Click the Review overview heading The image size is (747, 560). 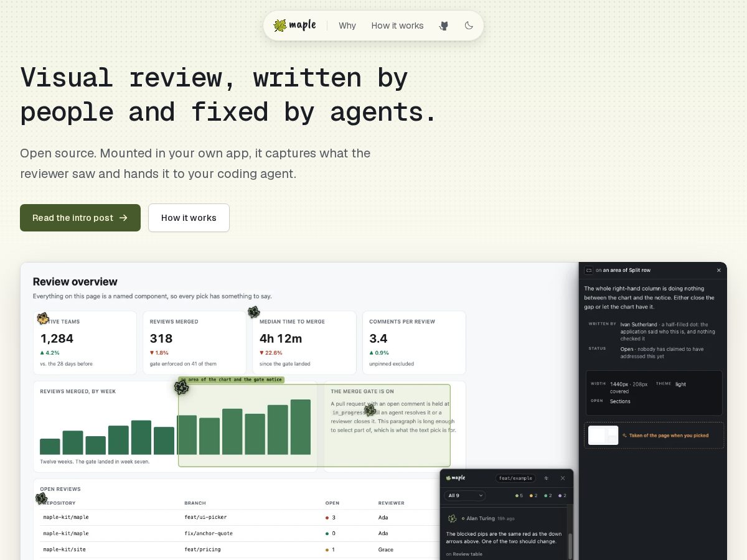click(x=75, y=282)
